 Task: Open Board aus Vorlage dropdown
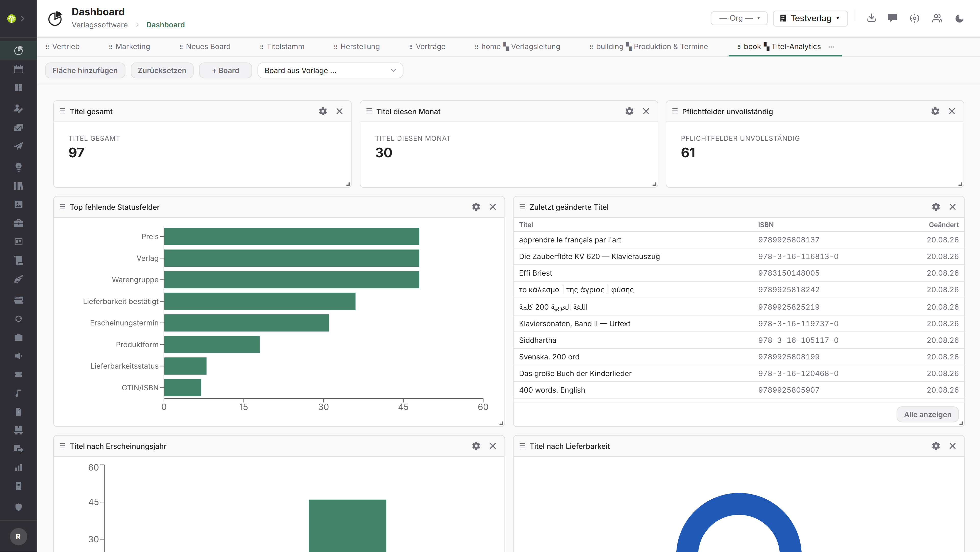coord(330,71)
